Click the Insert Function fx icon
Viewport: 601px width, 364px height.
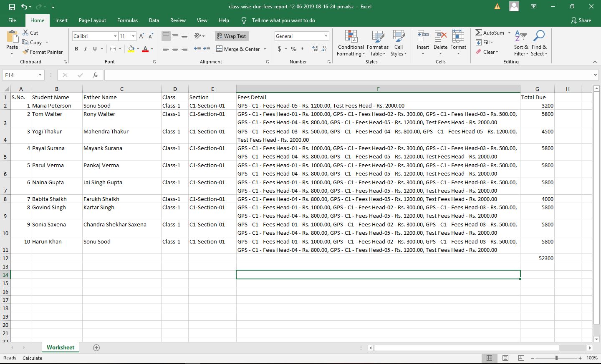pos(95,75)
